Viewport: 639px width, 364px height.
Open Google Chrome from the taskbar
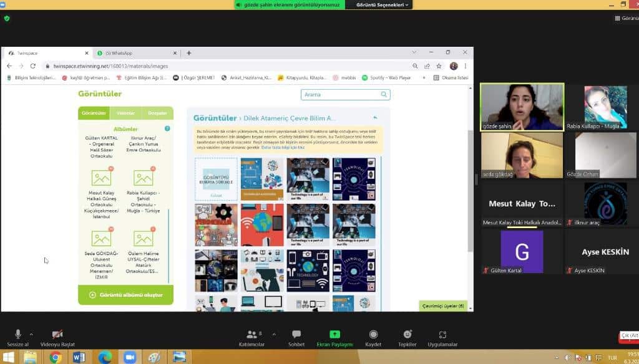coord(55,357)
